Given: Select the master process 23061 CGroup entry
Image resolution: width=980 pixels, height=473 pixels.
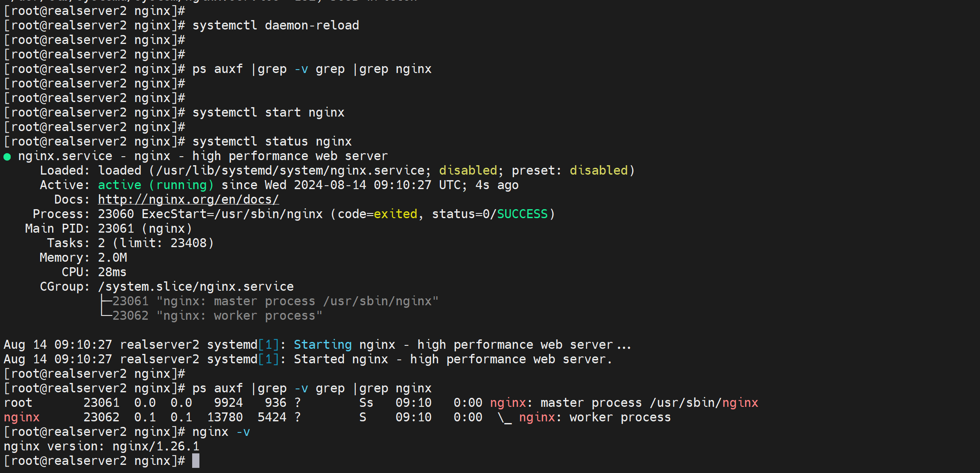Looking at the screenshot, I should tap(275, 301).
